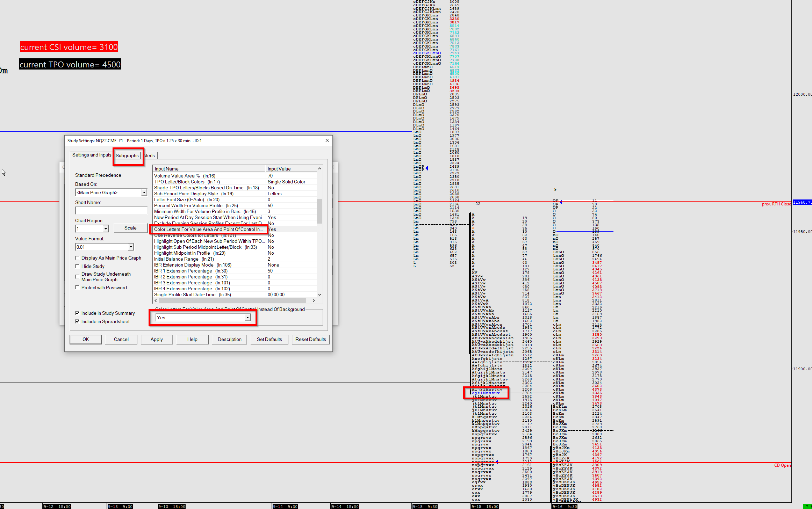Click the inputs list vertical scrollbar thumb
This screenshot has width=812, height=509.
319,211
